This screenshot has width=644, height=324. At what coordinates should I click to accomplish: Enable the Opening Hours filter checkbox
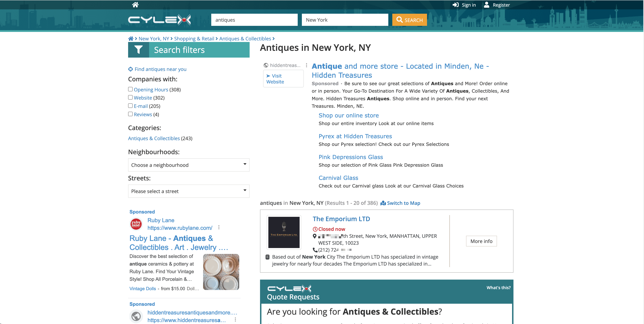point(130,89)
